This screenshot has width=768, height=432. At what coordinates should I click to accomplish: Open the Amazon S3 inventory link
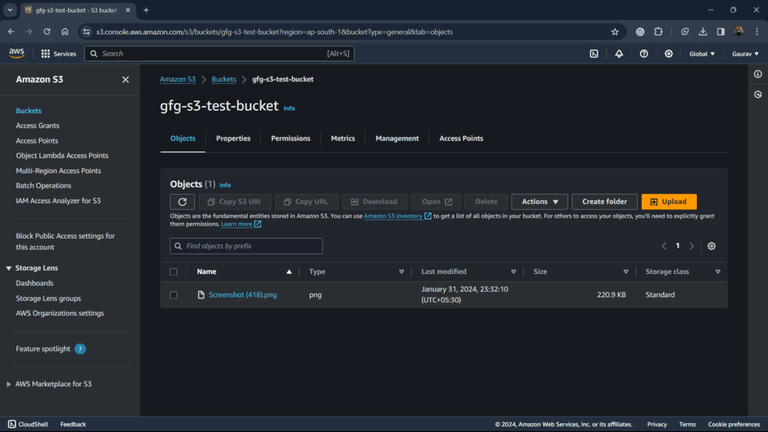tap(397, 216)
